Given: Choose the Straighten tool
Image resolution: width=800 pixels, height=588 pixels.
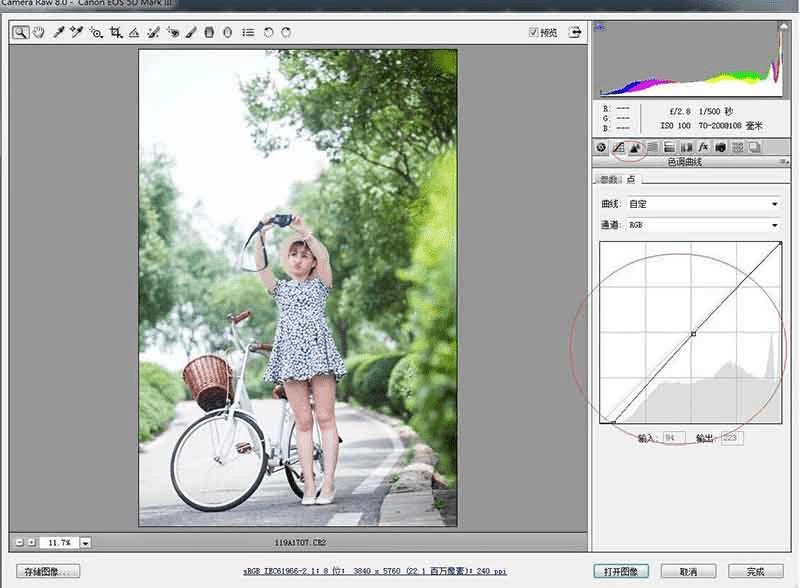Looking at the screenshot, I should click(x=133, y=32).
